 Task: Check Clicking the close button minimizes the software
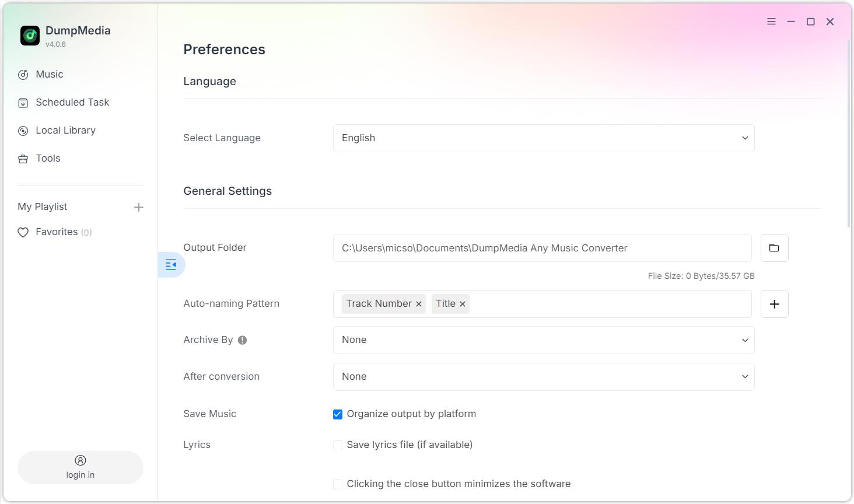tap(337, 484)
